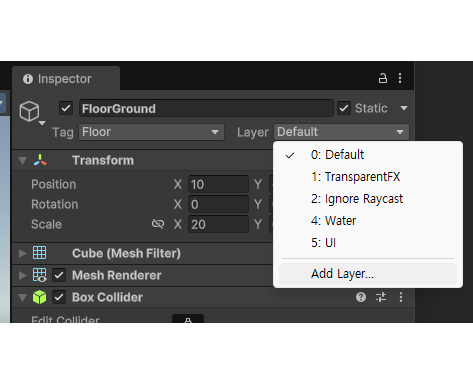The image size is (473, 385).
Task: Toggle the Scale constrain proportions link icon
Action: [x=158, y=224]
